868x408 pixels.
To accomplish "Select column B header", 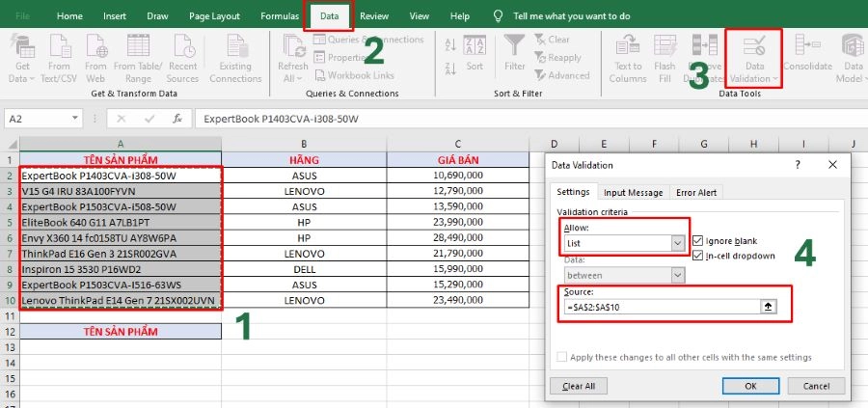I will point(304,144).
